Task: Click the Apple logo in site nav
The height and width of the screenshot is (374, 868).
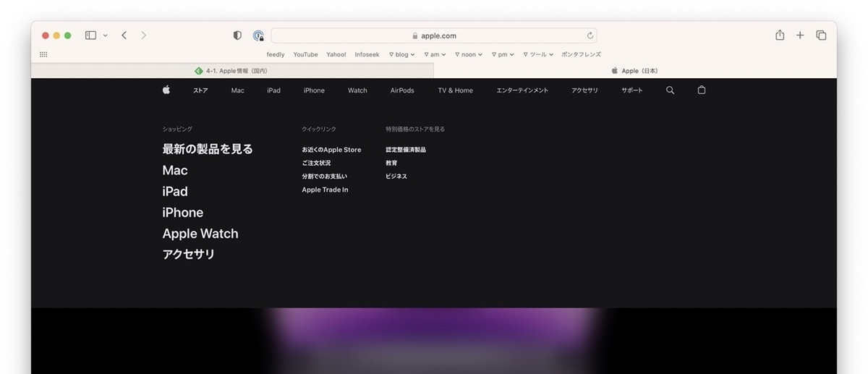Action: [x=166, y=90]
